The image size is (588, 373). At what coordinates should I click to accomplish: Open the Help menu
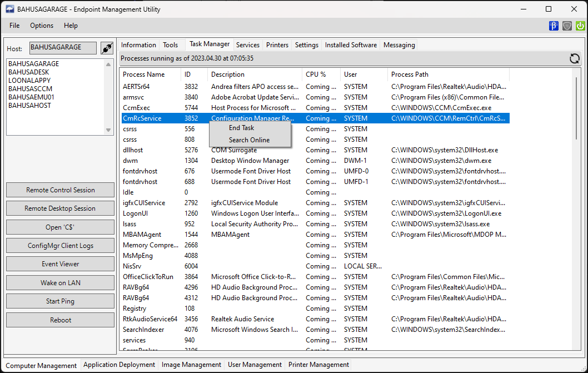pos(71,26)
